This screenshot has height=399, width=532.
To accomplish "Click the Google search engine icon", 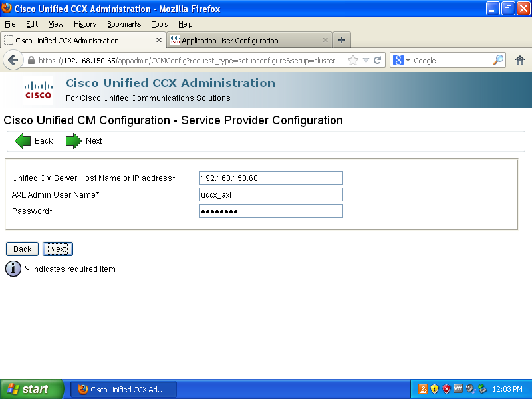I will point(398,60).
